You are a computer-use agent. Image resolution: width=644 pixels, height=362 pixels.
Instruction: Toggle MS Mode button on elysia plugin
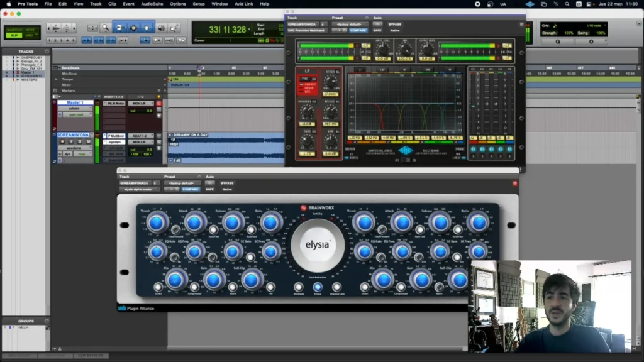pyautogui.click(x=299, y=287)
